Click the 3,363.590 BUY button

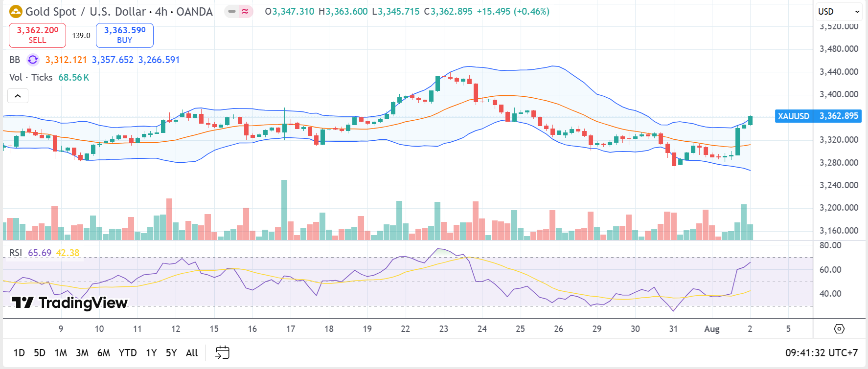pos(125,35)
